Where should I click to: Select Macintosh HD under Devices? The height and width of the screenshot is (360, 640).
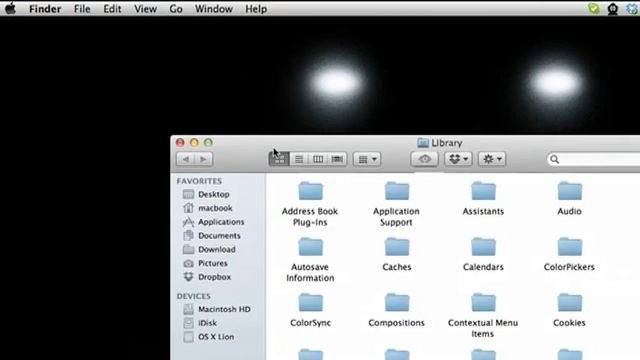click(218, 309)
